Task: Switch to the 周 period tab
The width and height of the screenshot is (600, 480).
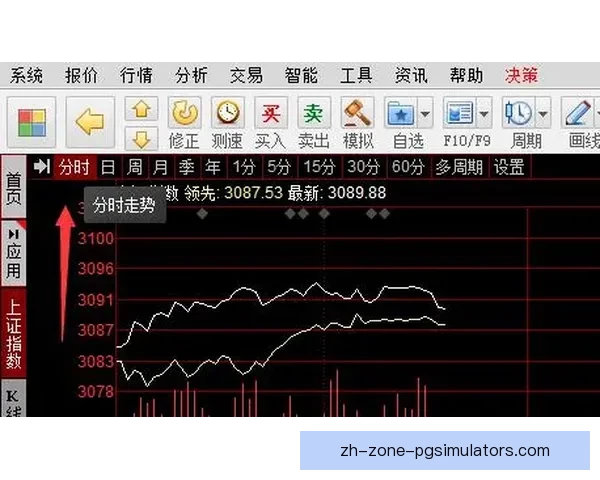Action: tap(134, 167)
